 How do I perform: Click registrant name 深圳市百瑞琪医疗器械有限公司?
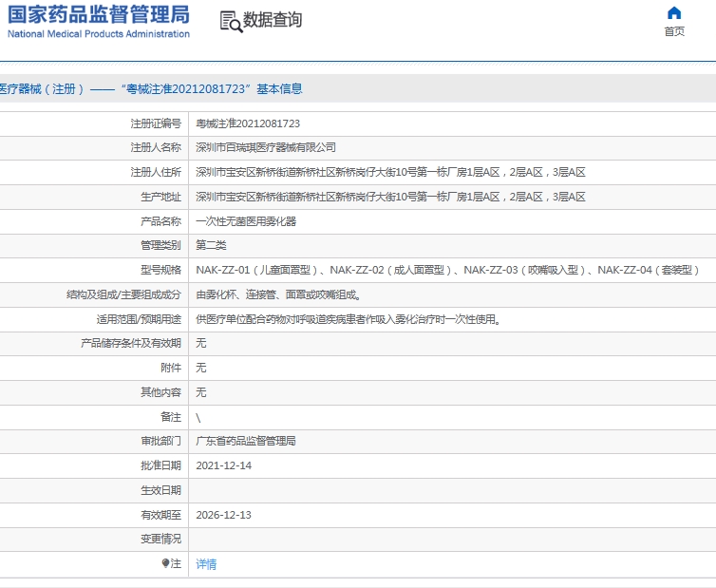pyautogui.click(x=266, y=147)
